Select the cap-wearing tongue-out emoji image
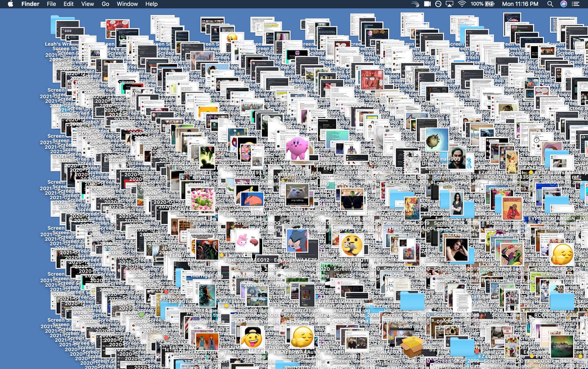Viewport: 588px width, 369px height. click(252, 337)
